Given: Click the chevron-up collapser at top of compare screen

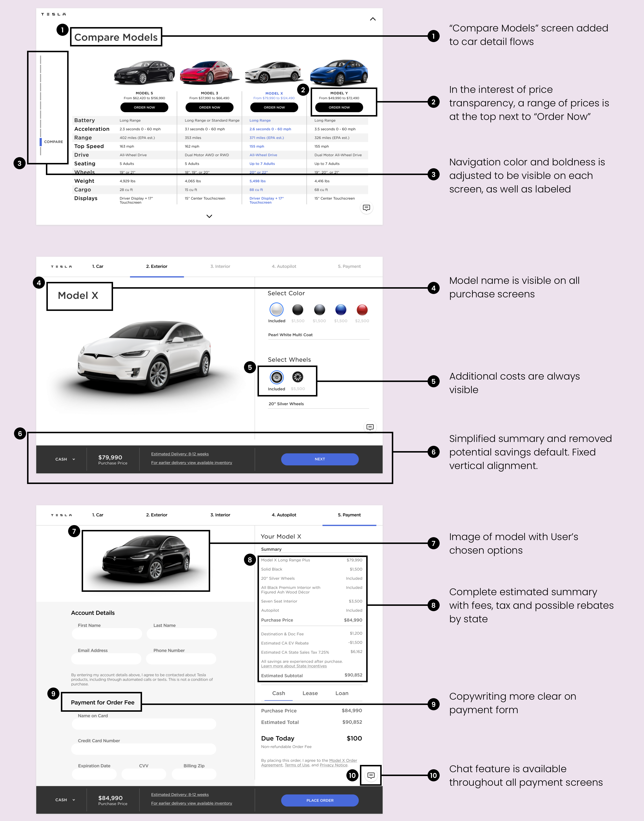Looking at the screenshot, I should 373,18.
